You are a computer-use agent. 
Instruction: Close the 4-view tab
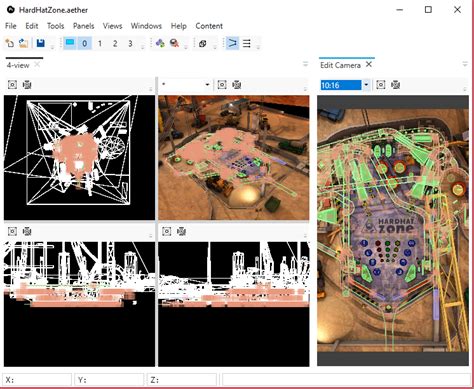click(x=37, y=64)
